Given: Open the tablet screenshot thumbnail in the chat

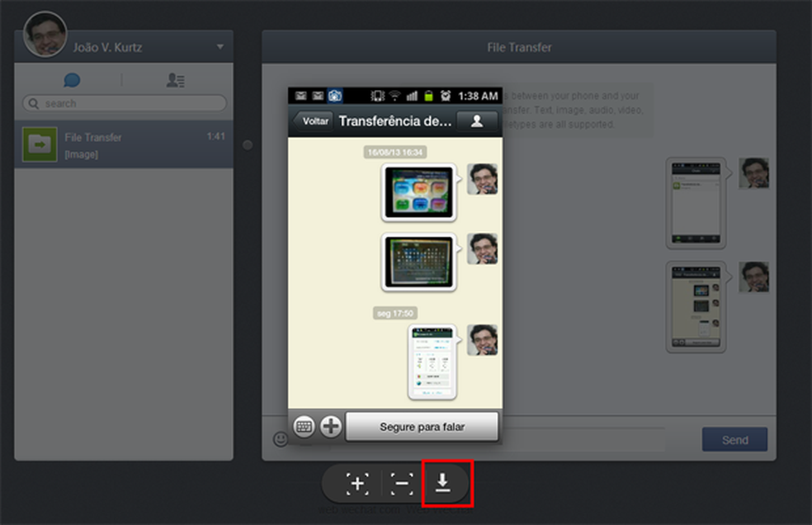Looking at the screenshot, I should click(x=418, y=192).
